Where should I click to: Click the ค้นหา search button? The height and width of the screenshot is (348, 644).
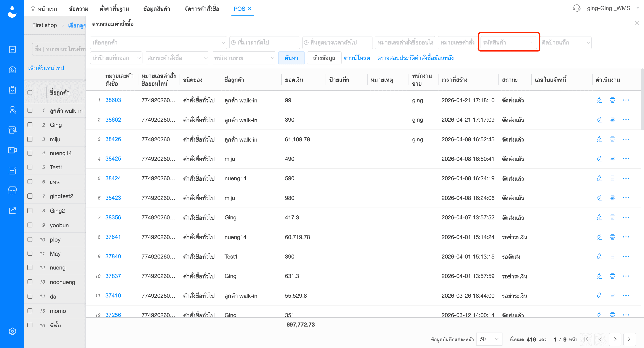tap(291, 58)
